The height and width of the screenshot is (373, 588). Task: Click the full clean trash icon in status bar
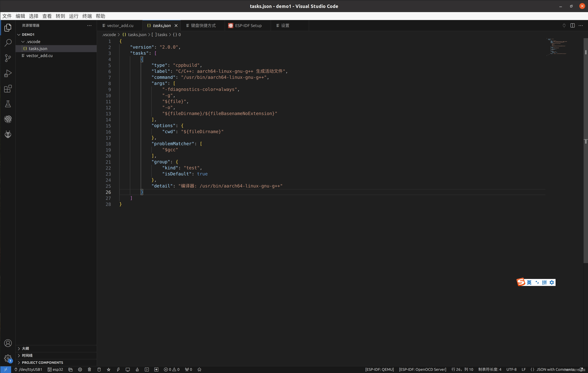89,369
